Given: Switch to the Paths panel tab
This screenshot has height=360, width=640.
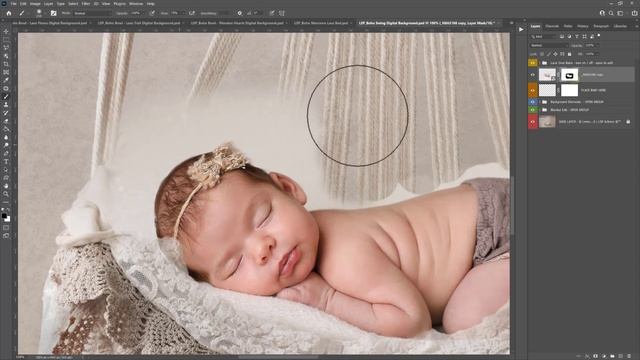Looking at the screenshot, I should (568, 26).
